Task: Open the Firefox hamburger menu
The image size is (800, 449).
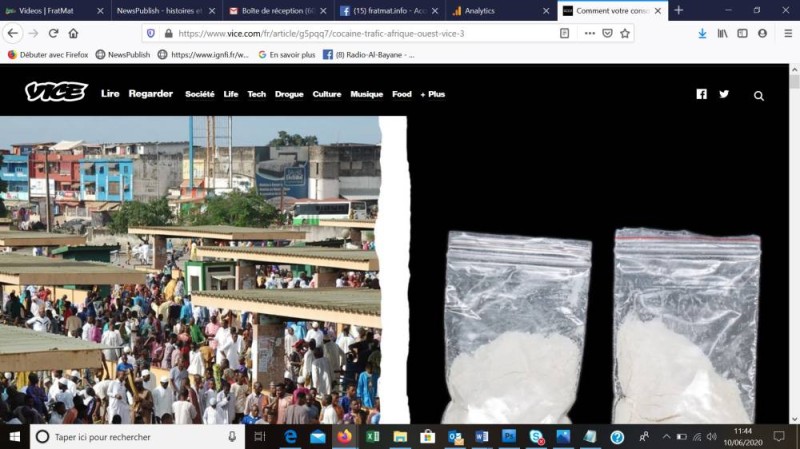Action: pyautogui.click(x=788, y=33)
